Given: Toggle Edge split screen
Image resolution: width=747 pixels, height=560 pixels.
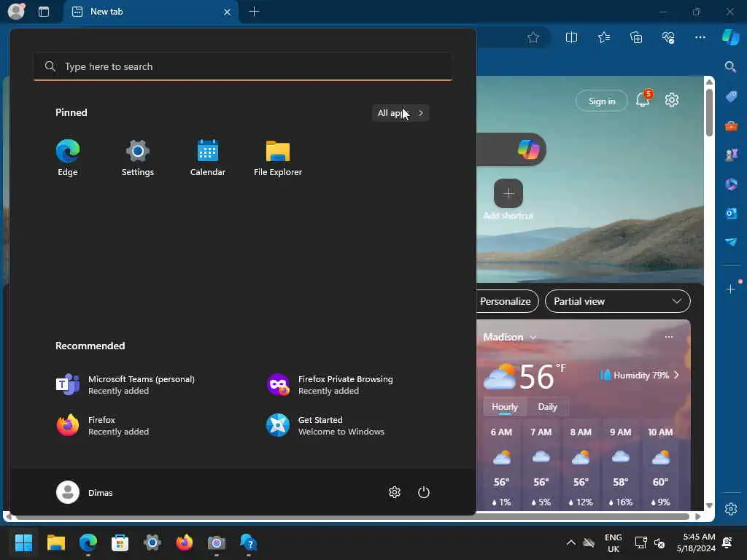Looking at the screenshot, I should click(x=571, y=37).
